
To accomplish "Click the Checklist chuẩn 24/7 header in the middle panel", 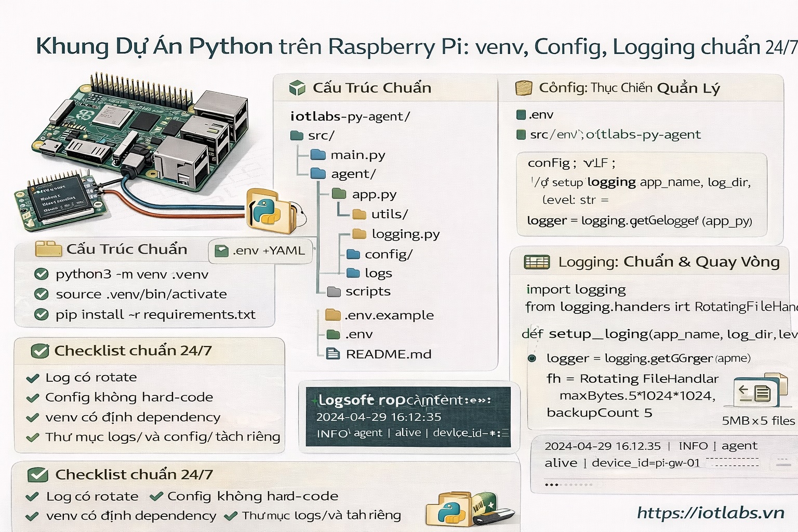I will (133, 351).
